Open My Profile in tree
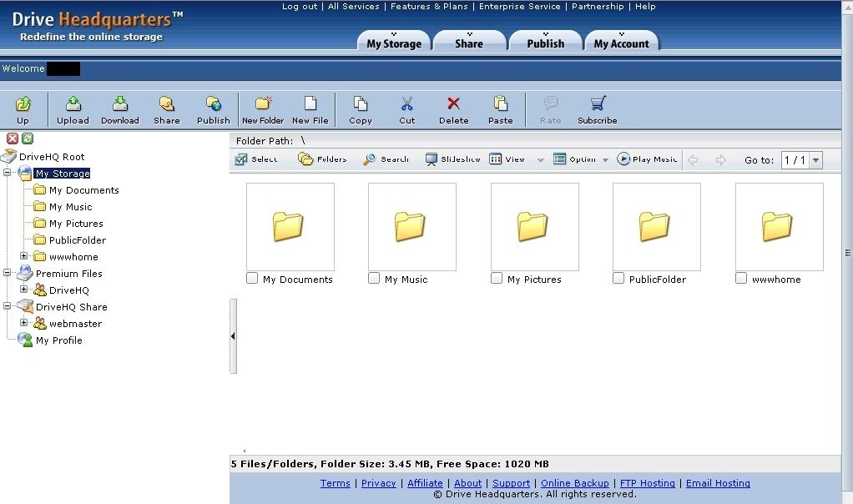The width and height of the screenshot is (853, 504). (x=58, y=340)
